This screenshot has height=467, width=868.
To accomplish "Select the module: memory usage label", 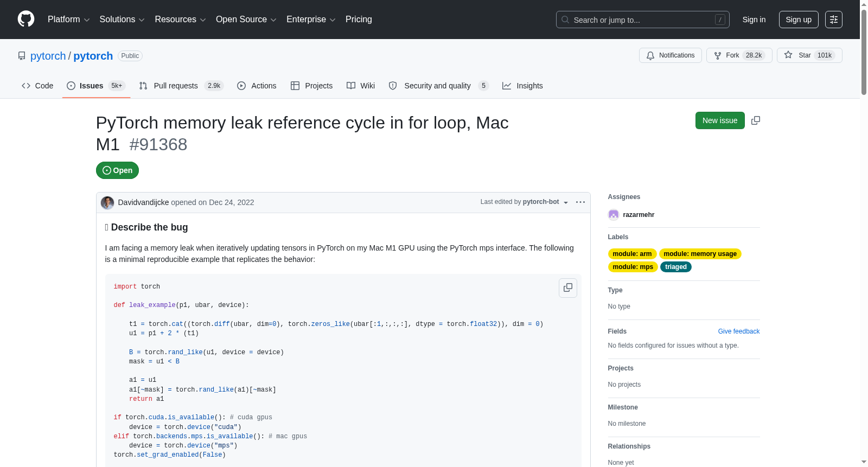I will pyautogui.click(x=700, y=254).
